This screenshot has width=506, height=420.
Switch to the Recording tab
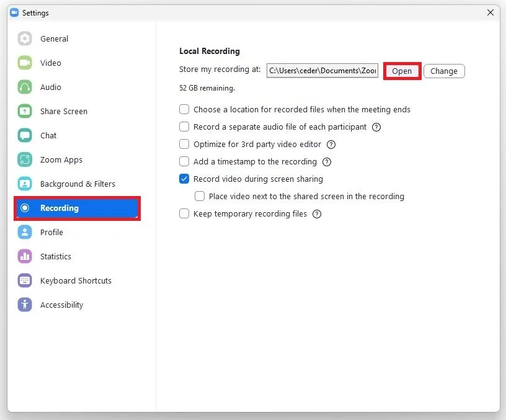(59, 208)
